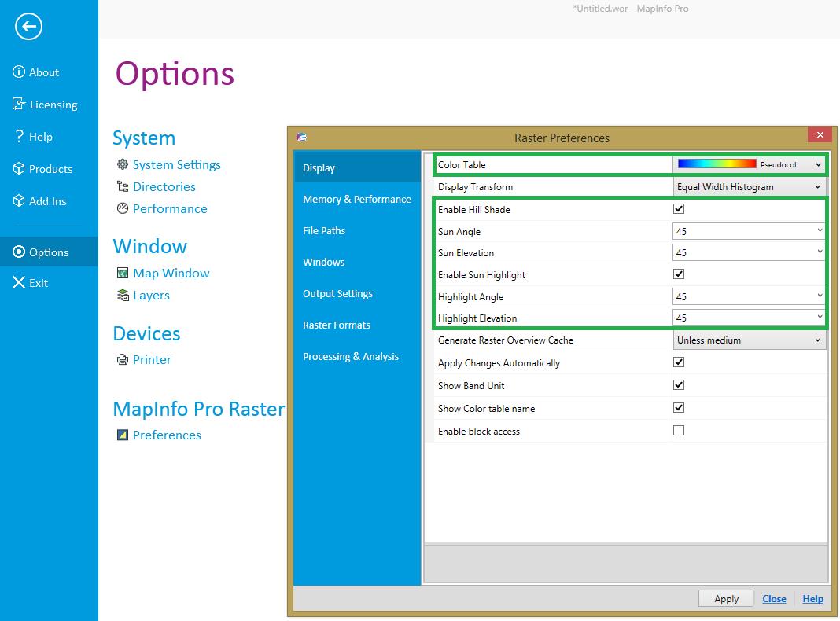840x621 pixels.
Task: Click the Help question mark icon
Action: [20, 136]
